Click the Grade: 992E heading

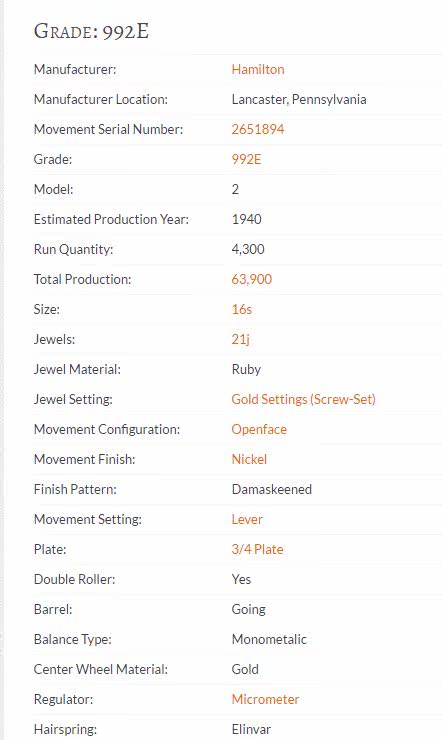[x=92, y=32]
